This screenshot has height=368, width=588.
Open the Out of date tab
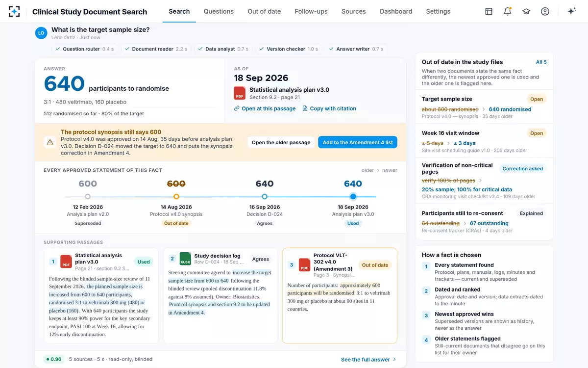pyautogui.click(x=264, y=11)
